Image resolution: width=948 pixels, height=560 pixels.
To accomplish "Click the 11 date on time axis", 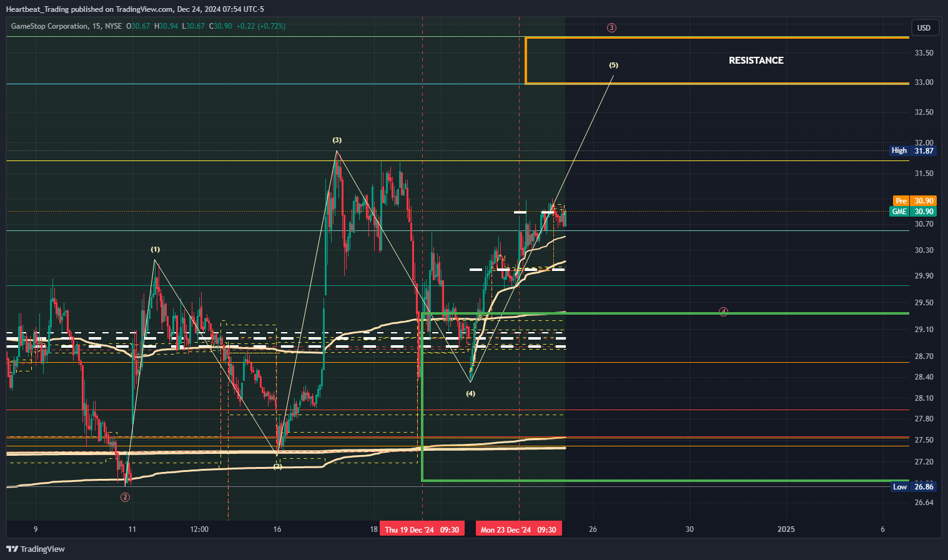I will pyautogui.click(x=132, y=529).
